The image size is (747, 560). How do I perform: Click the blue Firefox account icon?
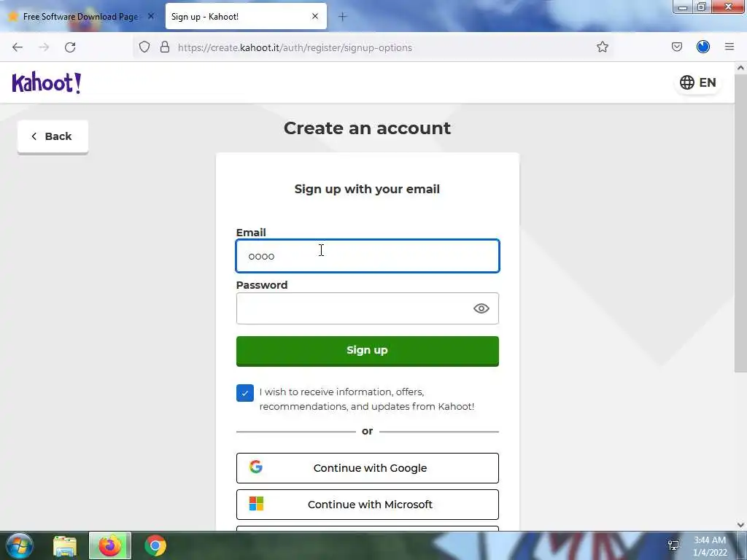(x=703, y=47)
